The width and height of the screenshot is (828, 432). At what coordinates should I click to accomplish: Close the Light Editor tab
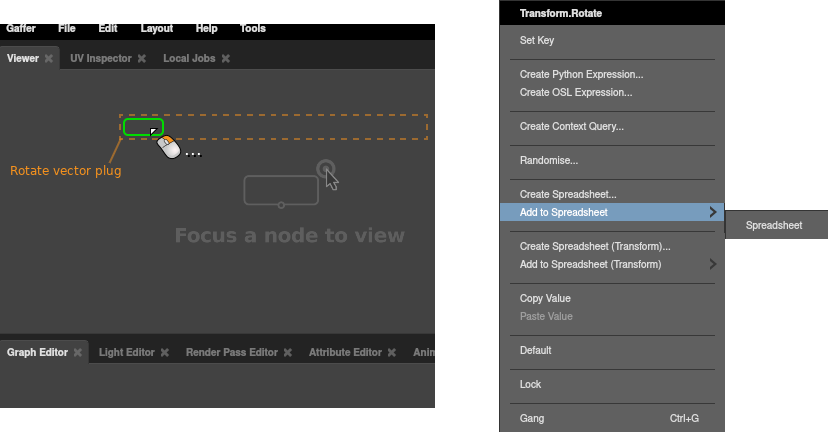pyautogui.click(x=164, y=353)
